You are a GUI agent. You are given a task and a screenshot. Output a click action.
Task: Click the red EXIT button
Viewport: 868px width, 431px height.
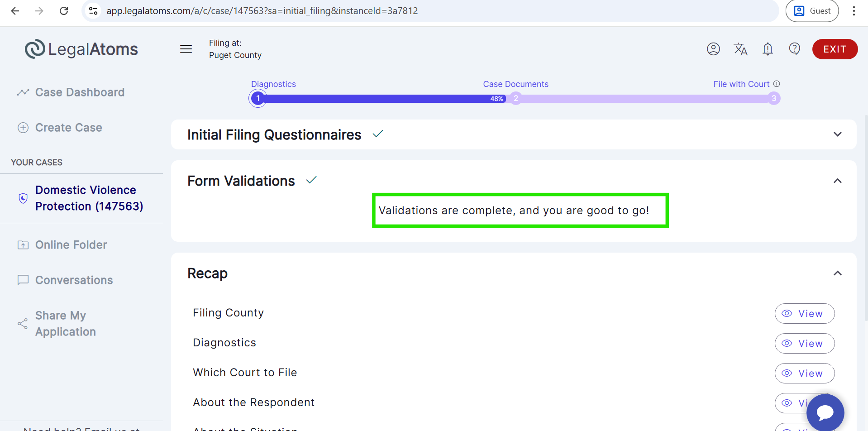click(x=835, y=49)
